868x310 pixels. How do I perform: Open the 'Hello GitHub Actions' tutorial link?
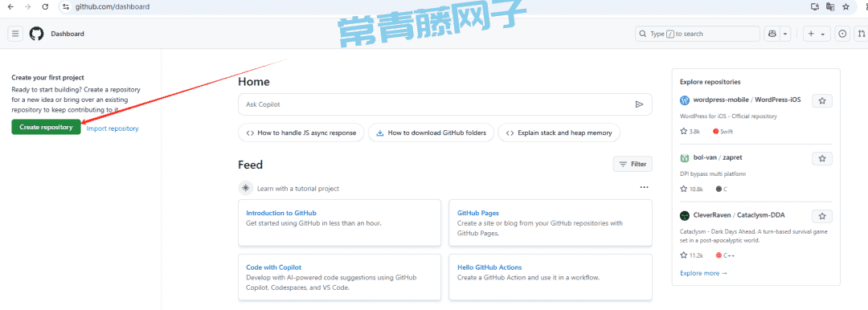(489, 267)
